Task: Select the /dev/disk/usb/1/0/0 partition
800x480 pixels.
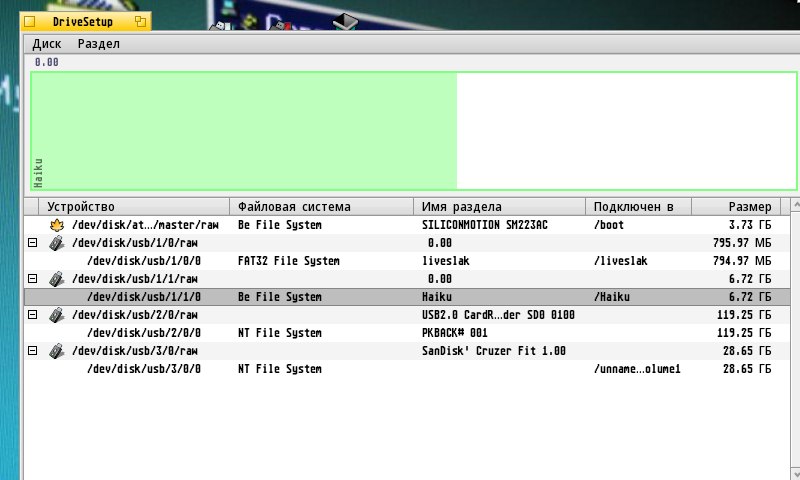Action: click(407, 261)
